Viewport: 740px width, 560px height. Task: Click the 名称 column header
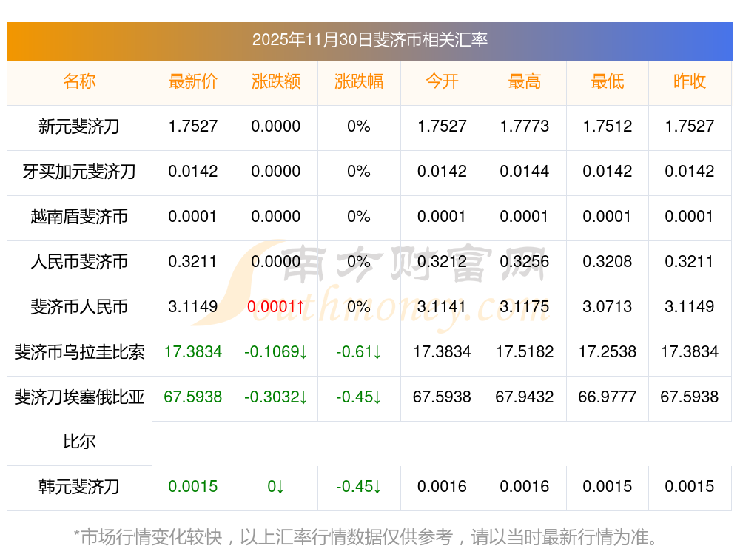[x=79, y=81]
